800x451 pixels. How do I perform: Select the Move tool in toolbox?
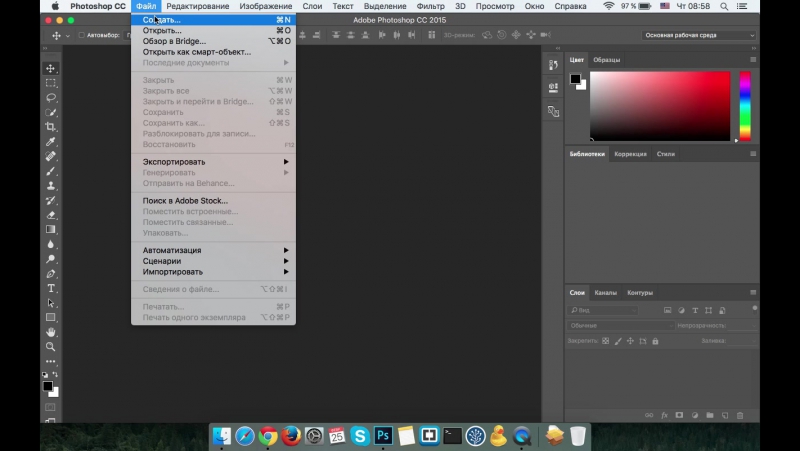[51, 68]
